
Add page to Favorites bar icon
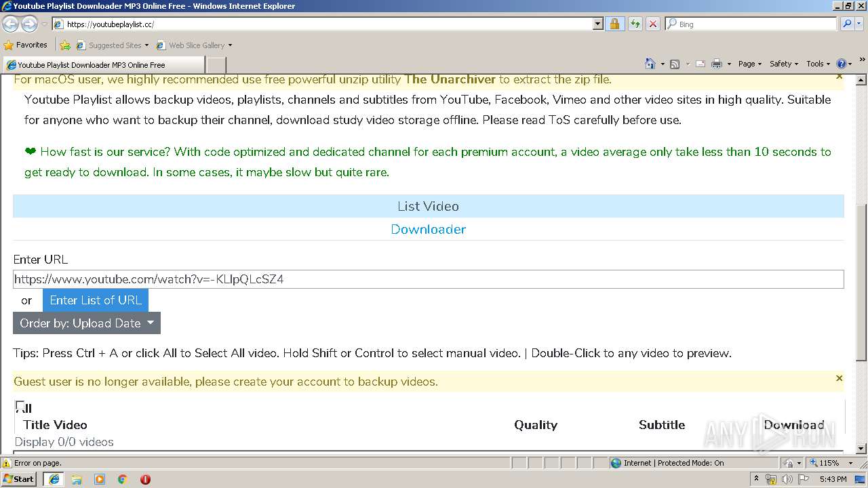[65, 45]
